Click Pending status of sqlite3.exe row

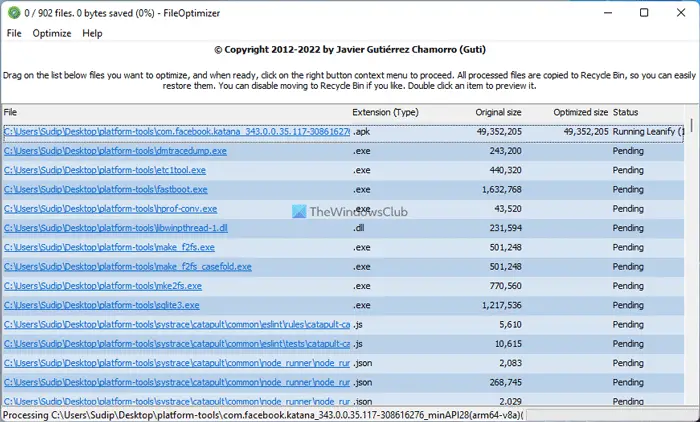[628, 305]
